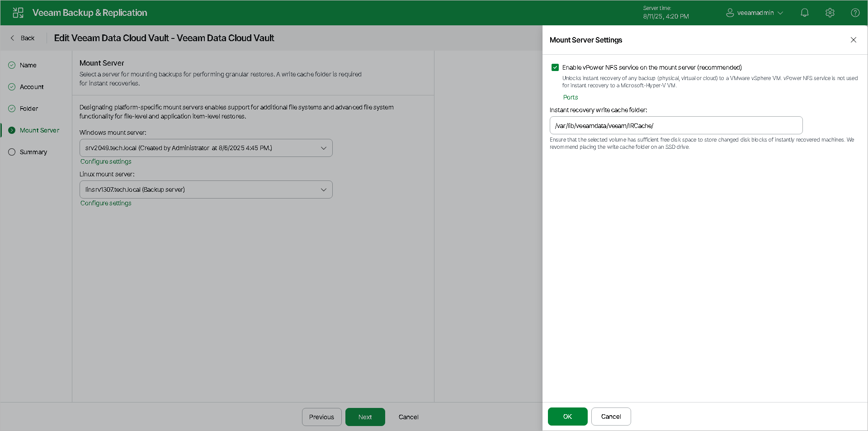Click the Previous button
The width and height of the screenshot is (868, 431).
click(322, 417)
